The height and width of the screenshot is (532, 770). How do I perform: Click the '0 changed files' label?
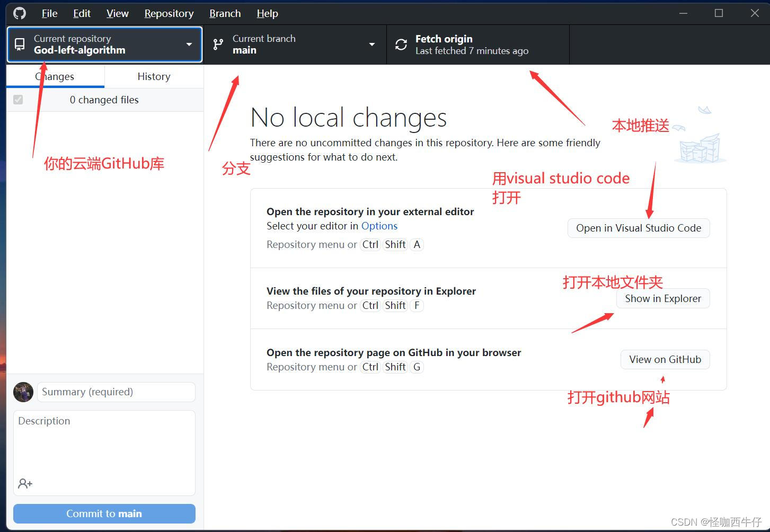point(104,100)
